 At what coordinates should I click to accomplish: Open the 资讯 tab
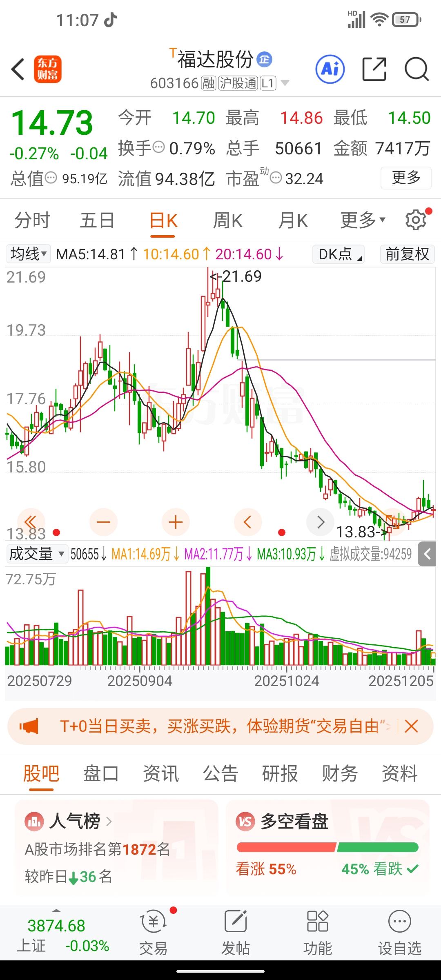[x=161, y=773]
